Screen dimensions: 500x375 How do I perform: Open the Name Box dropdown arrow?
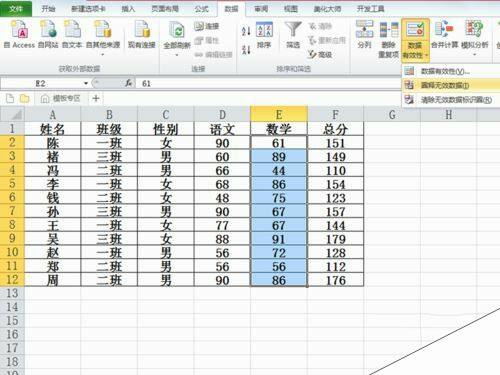point(86,83)
